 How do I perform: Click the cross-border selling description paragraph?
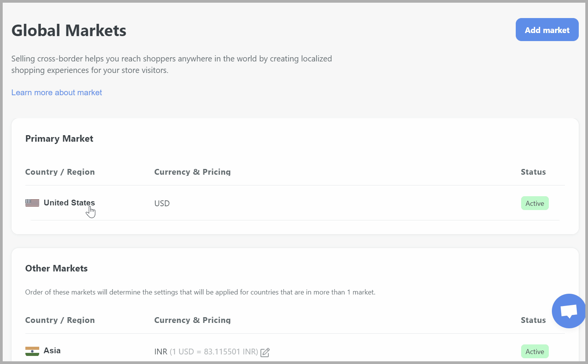(172, 65)
